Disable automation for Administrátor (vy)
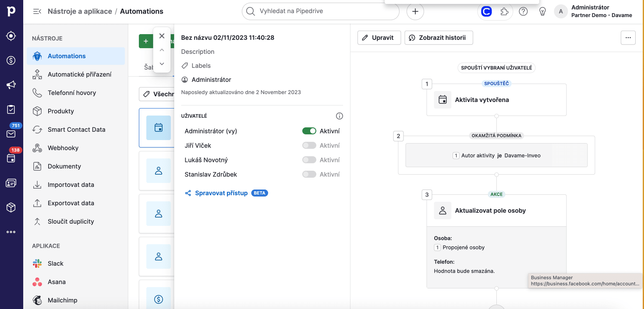 309,131
